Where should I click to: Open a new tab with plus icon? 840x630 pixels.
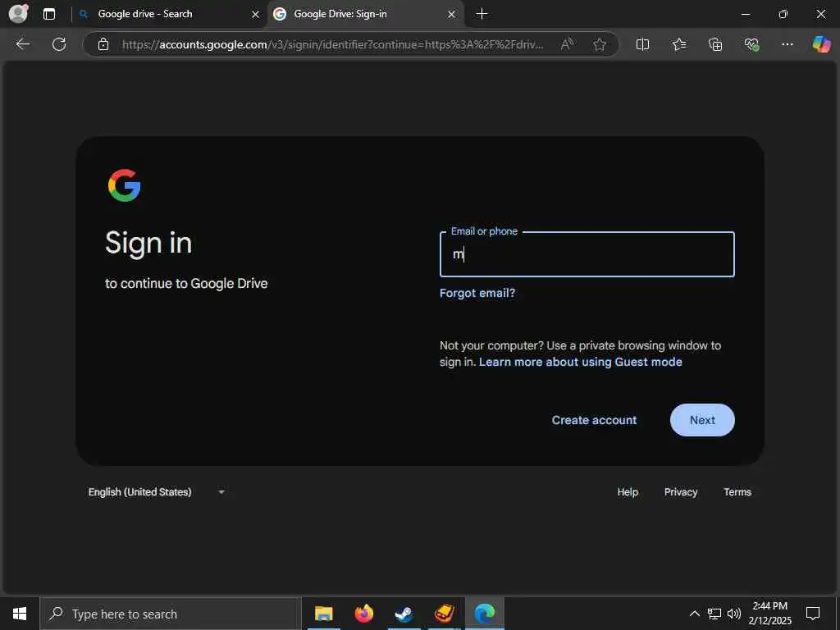(x=482, y=14)
